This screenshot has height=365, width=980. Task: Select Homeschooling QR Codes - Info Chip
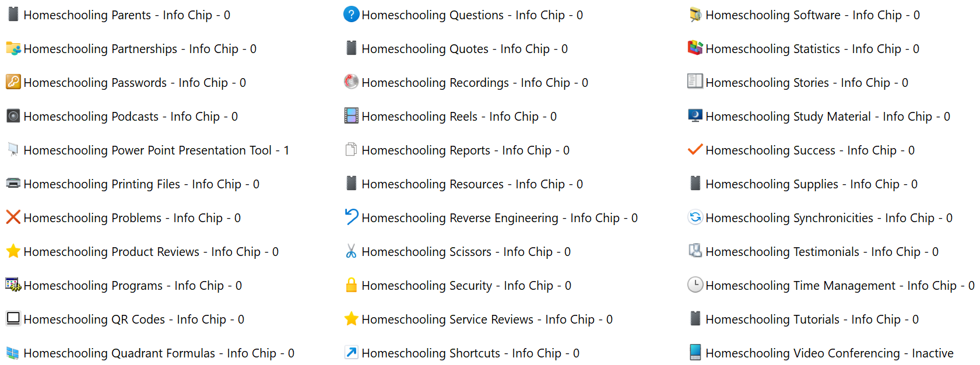134,320
